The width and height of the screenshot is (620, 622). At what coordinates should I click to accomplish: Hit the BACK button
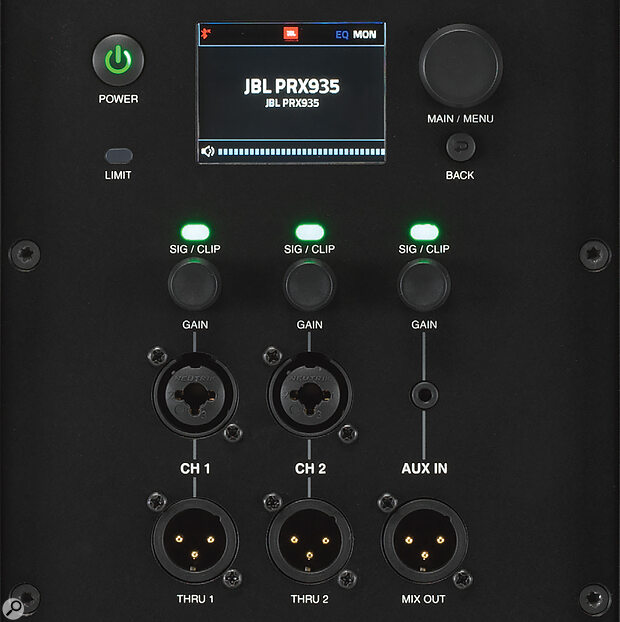coord(461,147)
